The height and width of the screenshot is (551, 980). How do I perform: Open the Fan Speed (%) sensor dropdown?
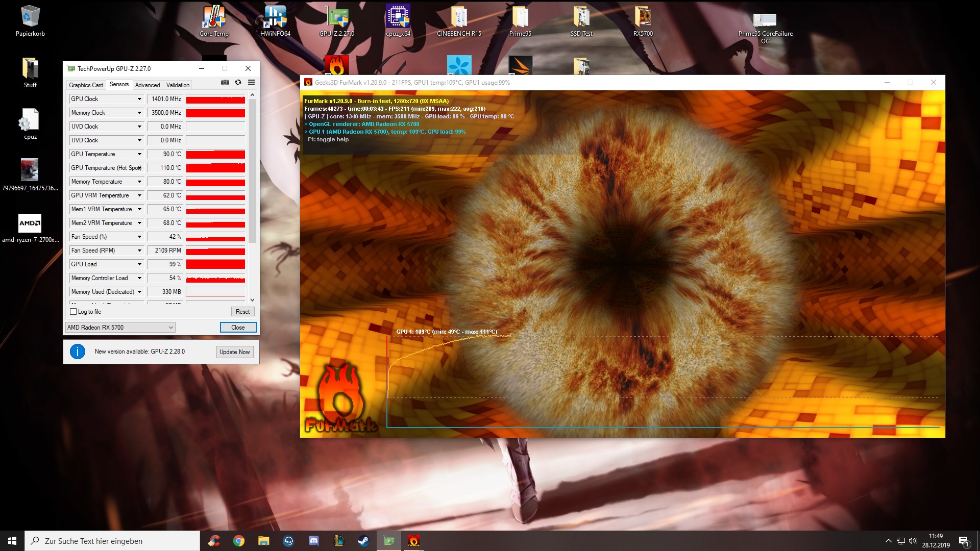tap(139, 237)
